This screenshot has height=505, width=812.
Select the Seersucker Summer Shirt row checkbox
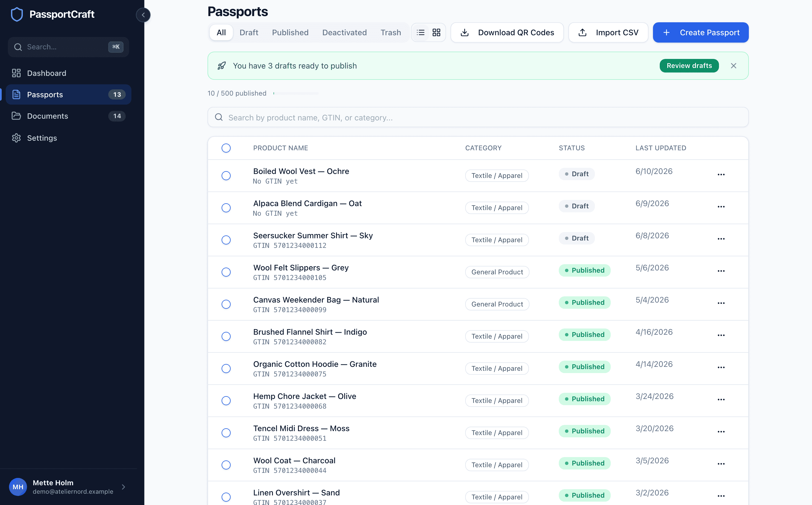pos(226,240)
